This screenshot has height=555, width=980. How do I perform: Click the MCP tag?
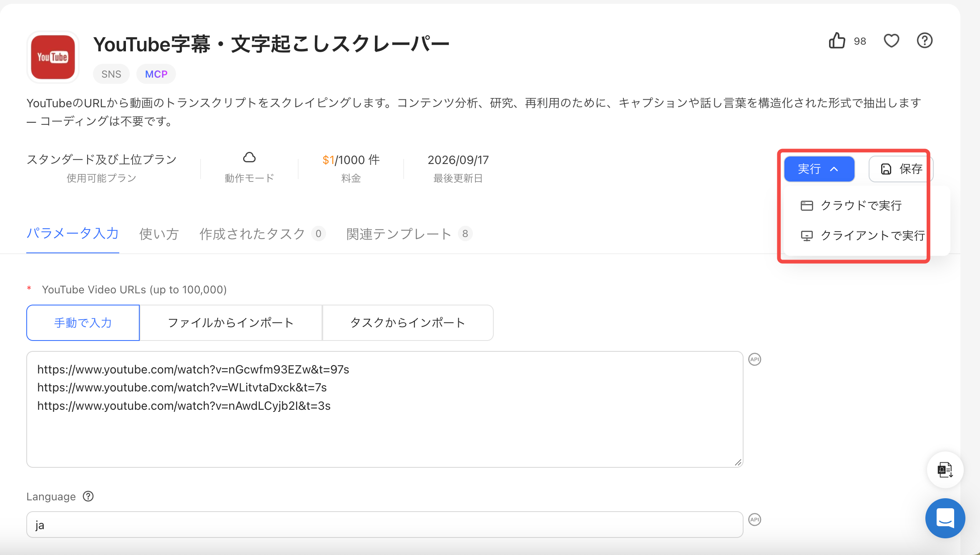[156, 74]
